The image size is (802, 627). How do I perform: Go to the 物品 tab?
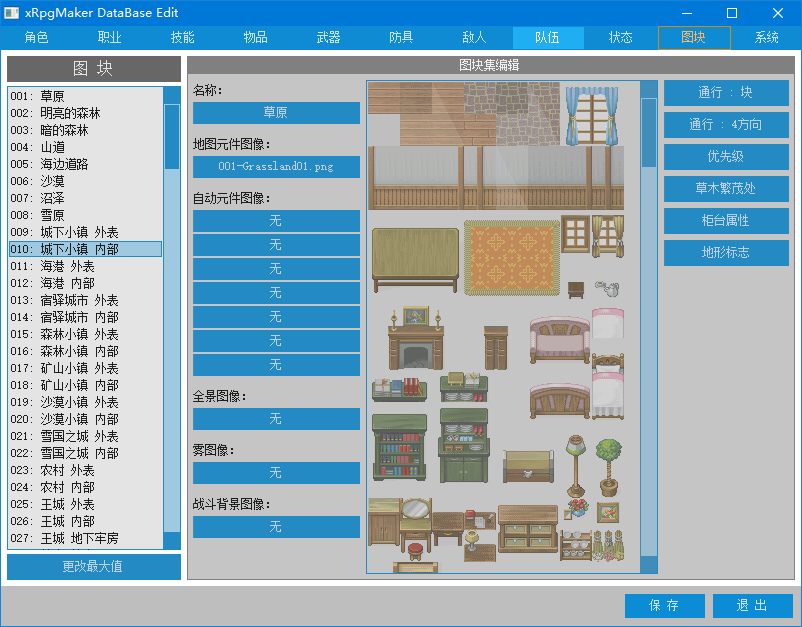pyautogui.click(x=255, y=37)
